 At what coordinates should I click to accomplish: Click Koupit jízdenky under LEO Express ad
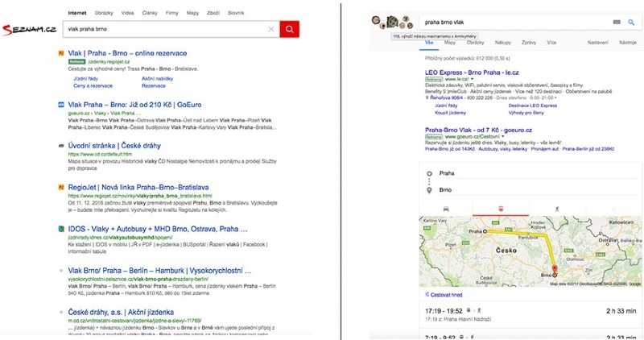[450, 113]
